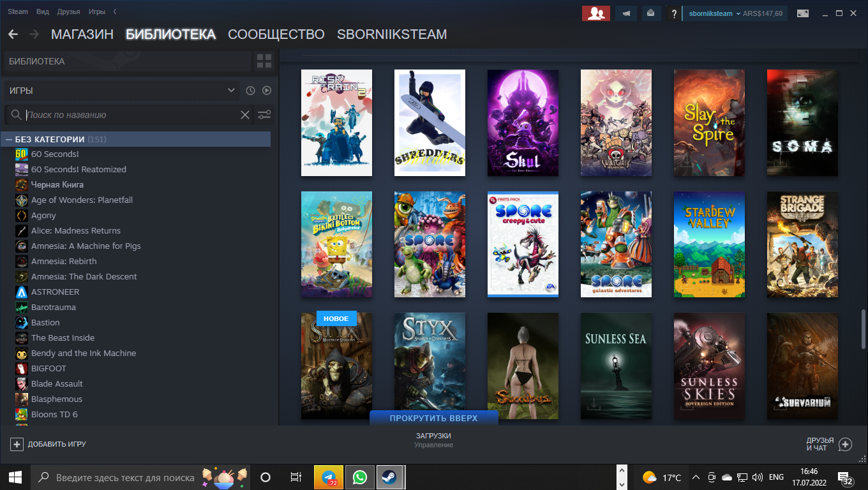Open Strange Brigade cover
This screenshot has width=868, height=490.
(x=802, y=244)
